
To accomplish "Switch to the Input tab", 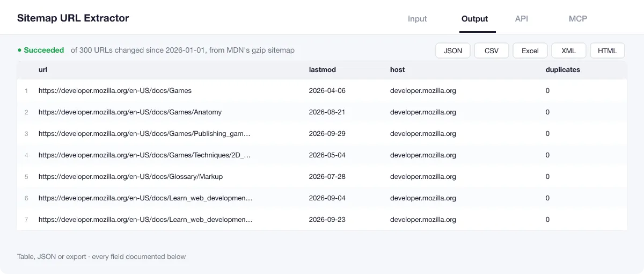I will click(417, 18).
